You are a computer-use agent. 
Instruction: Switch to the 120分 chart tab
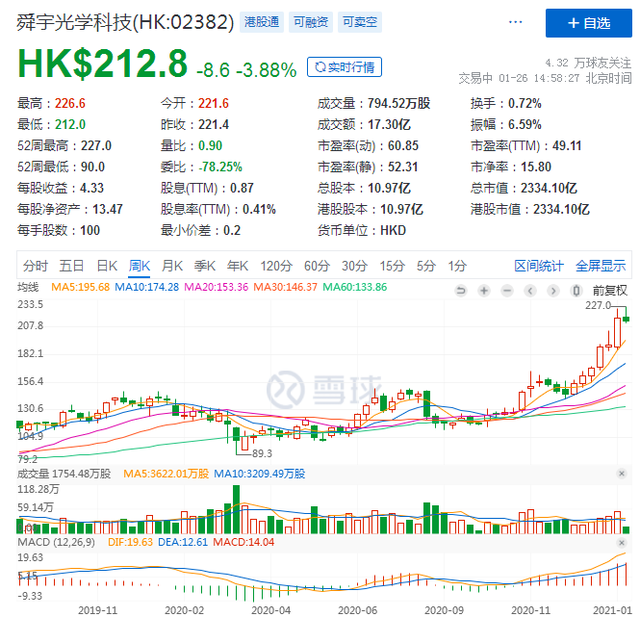pyautogui.click(x=276, y=266)
